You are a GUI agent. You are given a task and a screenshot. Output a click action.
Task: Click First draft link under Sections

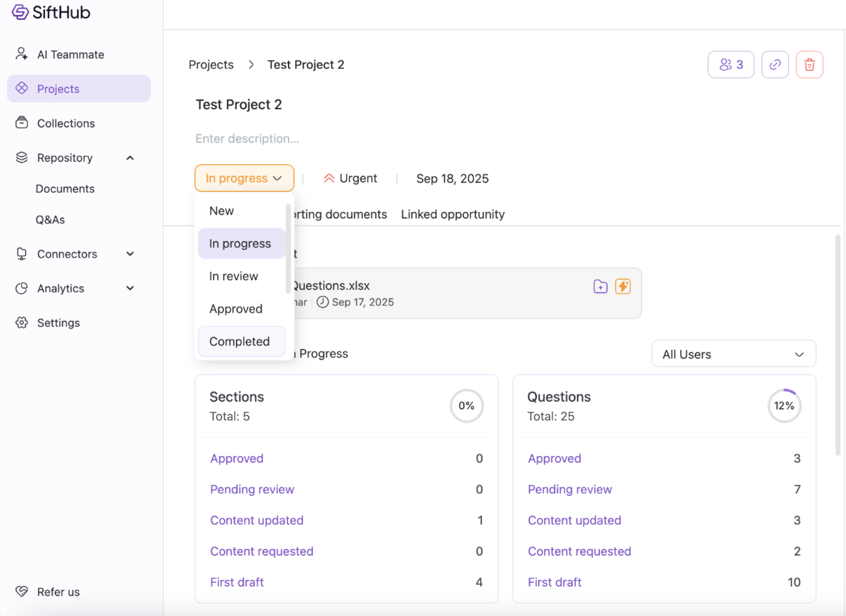pos(237,582)
